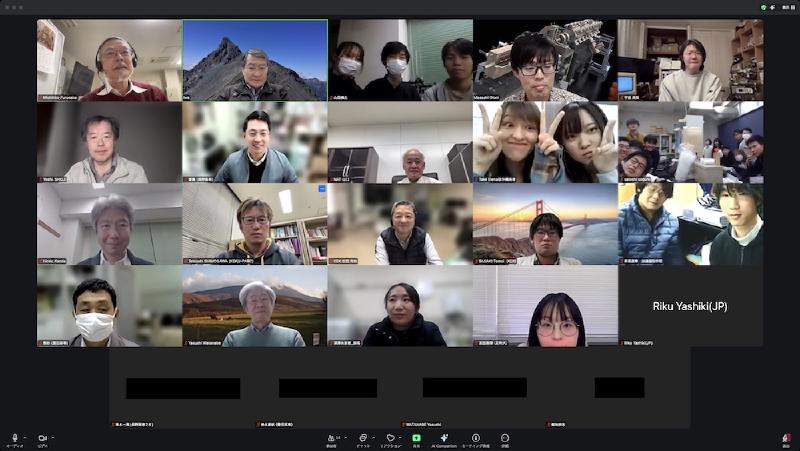
Task: Click the red Leave meeting button
Action: [x=786, y=439]
